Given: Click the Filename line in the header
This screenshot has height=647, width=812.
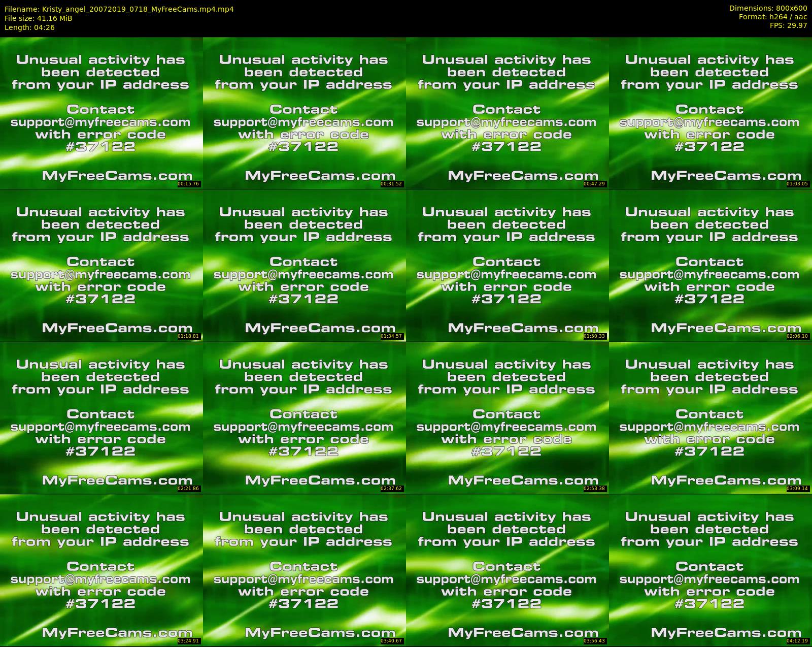Looking at the screenshot, I should pyautogui.click(x=119, y=9).
